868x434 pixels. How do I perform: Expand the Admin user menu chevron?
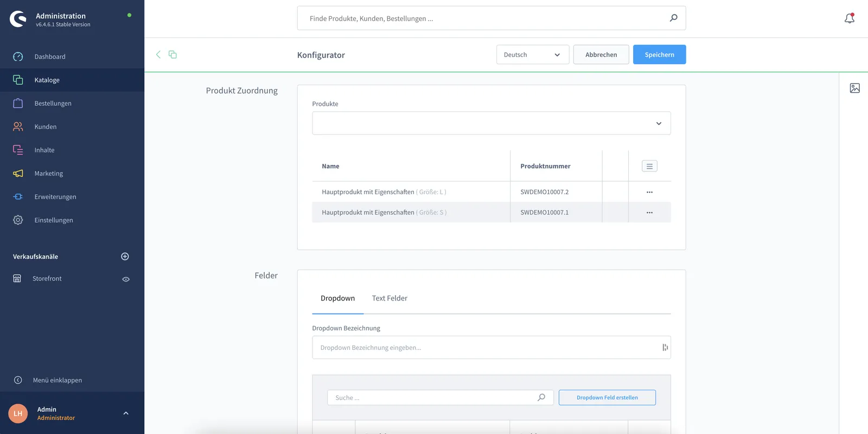[x=126, y=413]
